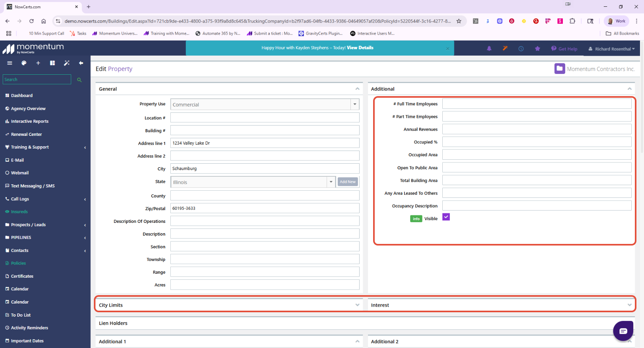Open the browser Extensions puzzle icon
The image size is (644, 348).
(x=572, y=21)
